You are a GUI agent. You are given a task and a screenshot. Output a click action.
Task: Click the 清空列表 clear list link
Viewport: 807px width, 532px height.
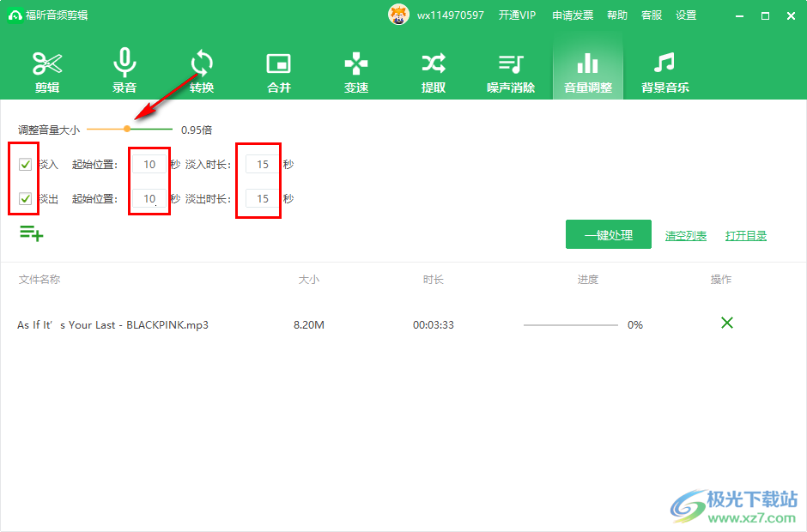[686, 236]
